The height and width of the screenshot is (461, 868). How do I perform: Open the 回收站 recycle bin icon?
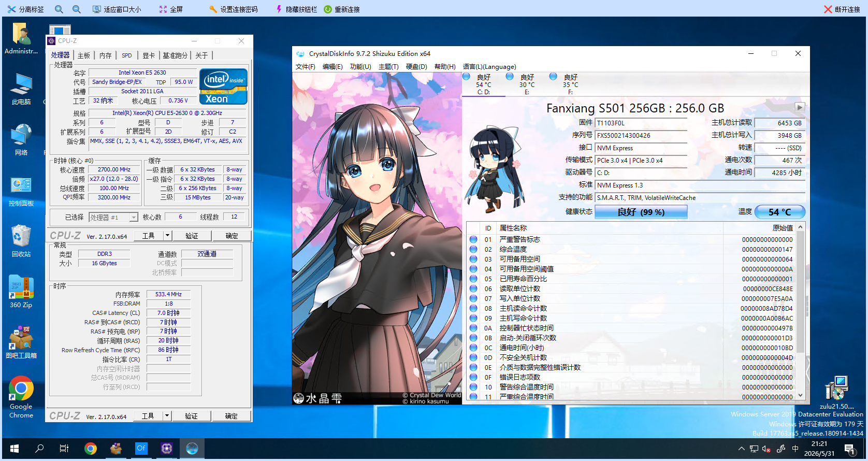21,241
